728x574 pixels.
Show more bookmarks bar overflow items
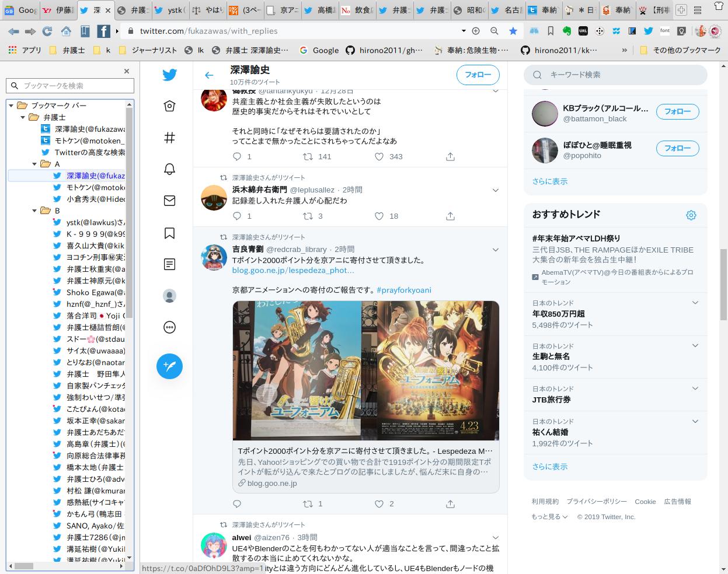[624, 50]
